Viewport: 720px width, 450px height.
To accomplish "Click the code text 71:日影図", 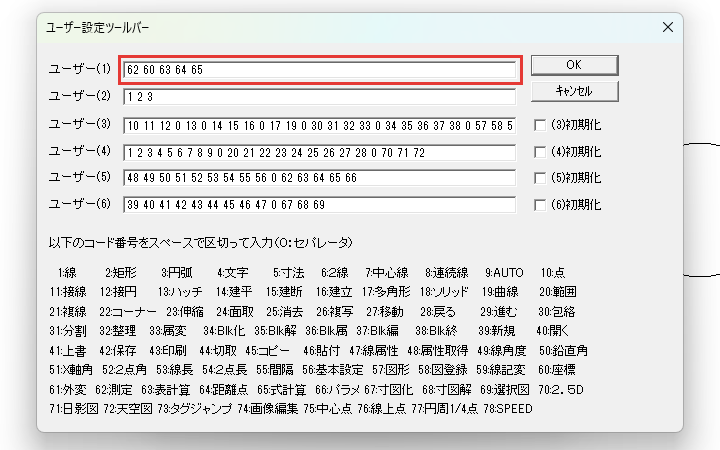I will (73, 409).
